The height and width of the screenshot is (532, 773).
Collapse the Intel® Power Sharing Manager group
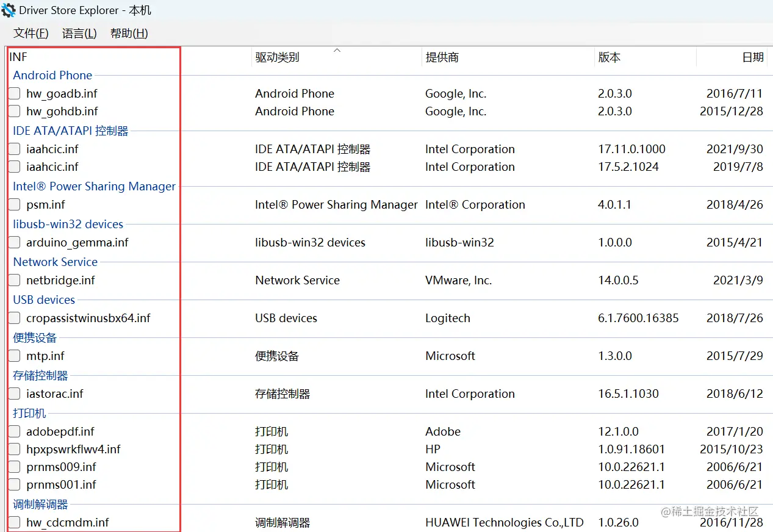pos(95,187)
